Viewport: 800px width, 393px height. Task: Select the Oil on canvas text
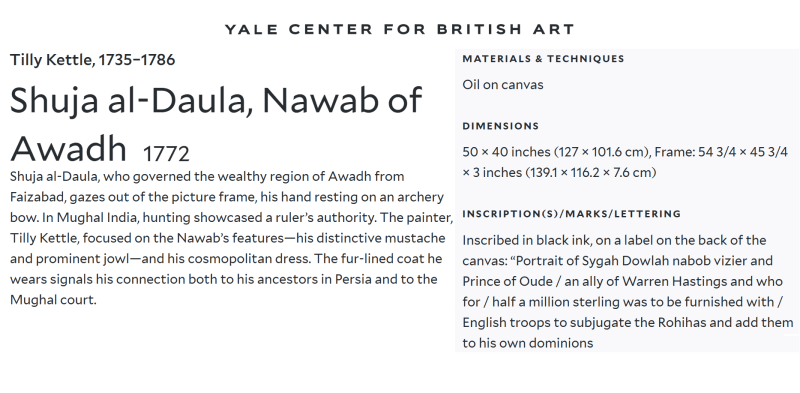tap(503, 85)
